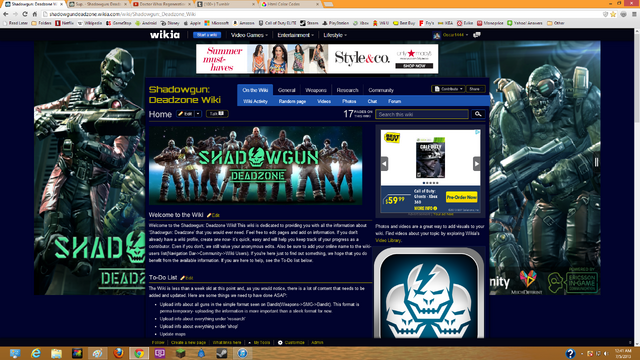Switch to the Doctor Who YouTube tab
This screenshot has width=640, height=360.
click(162, 4)
